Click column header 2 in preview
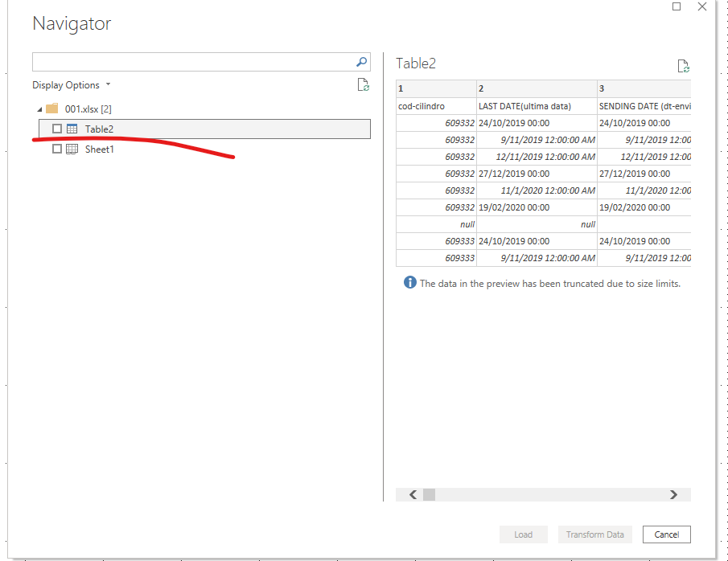 pos(537,88)
